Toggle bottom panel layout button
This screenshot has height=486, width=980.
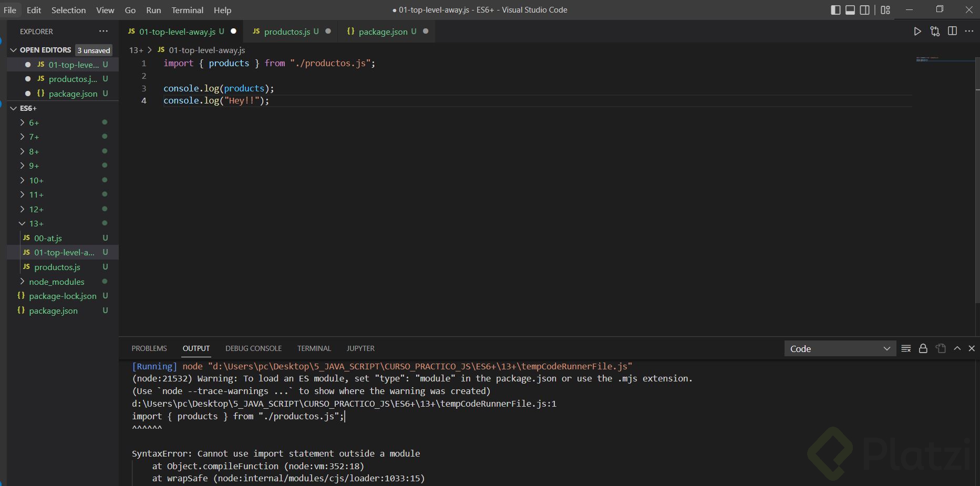click(850, 10)
